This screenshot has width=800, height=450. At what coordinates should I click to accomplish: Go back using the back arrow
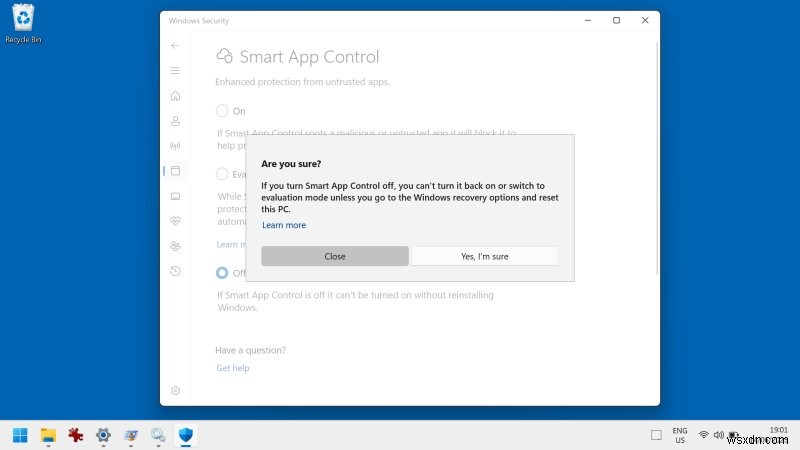(175, 45)
